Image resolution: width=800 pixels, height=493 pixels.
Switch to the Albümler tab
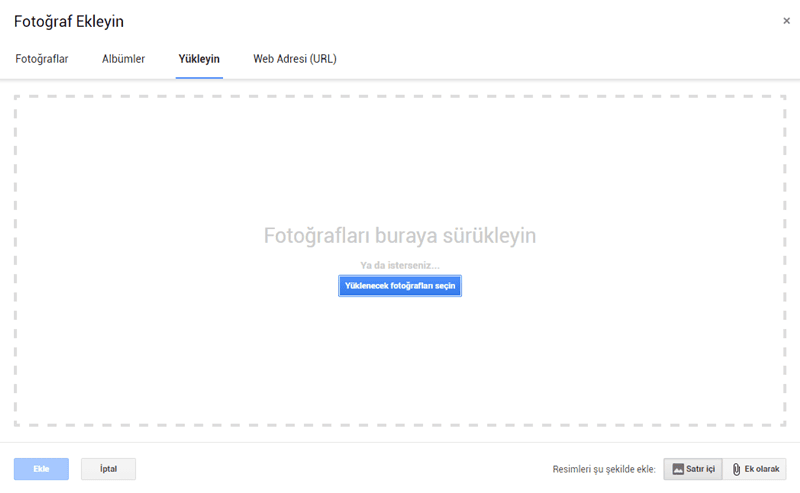pos(123,59)
